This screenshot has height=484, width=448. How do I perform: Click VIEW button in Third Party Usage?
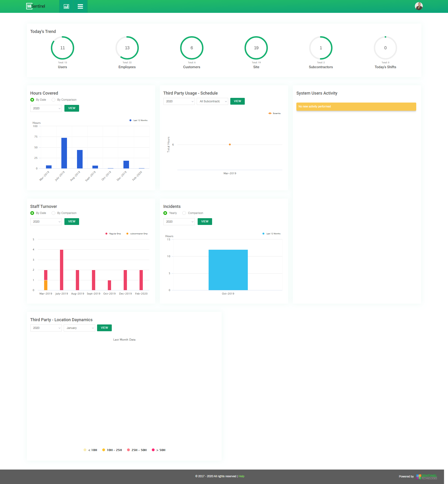pos(237,101)
